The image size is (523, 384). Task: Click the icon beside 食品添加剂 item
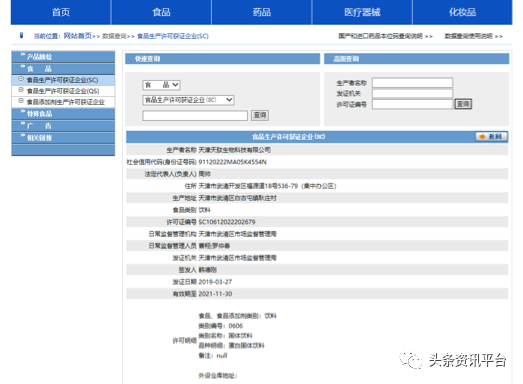click(x=21, y=101)
